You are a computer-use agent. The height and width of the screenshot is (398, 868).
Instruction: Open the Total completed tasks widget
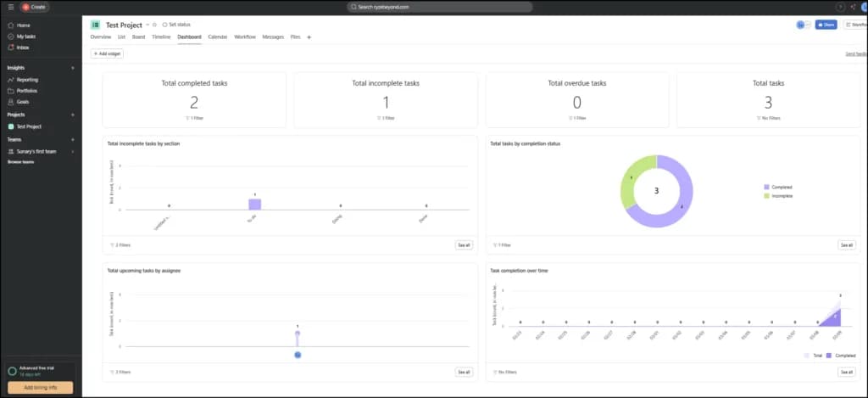[194, 100]
